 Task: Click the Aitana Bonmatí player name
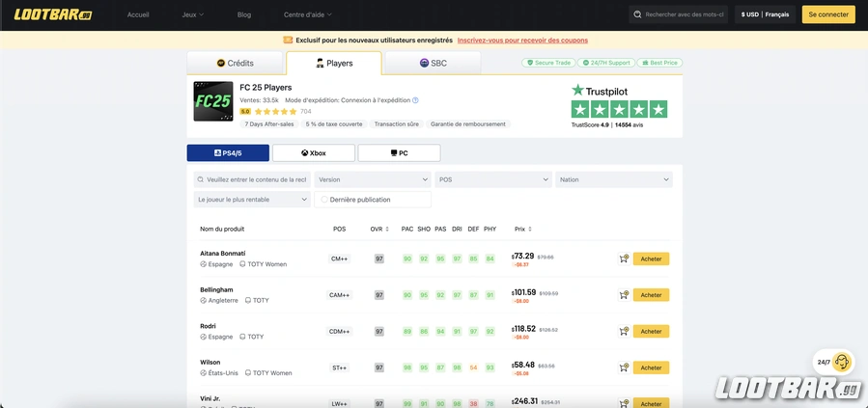click(222, 254)
